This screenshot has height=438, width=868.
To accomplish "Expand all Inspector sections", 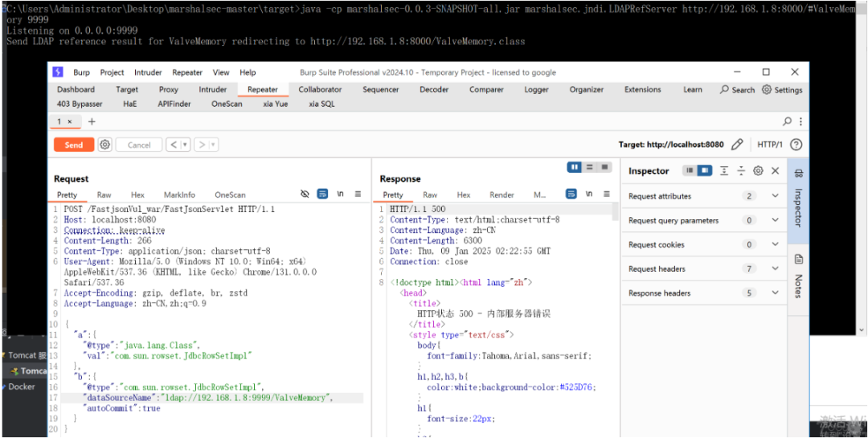I will [x=724, y=170].
